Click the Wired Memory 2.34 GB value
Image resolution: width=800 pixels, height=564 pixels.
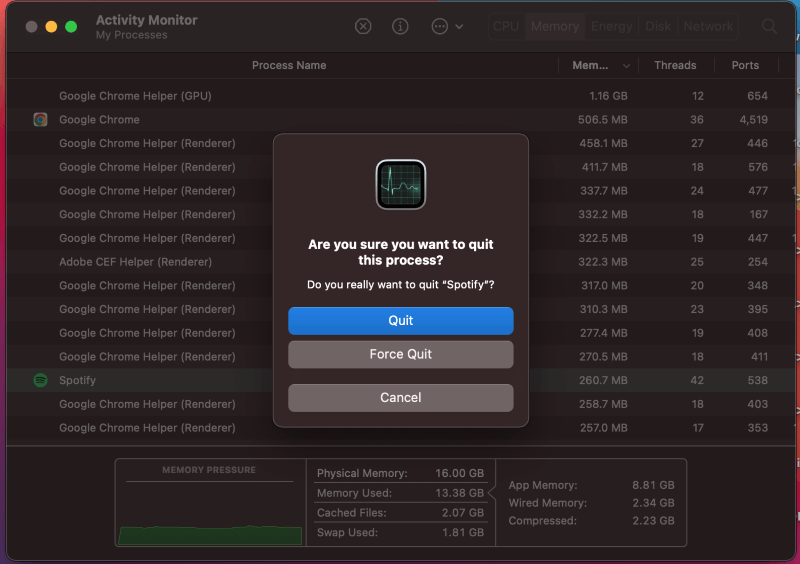pyautogui.click(x=653, y=503)
